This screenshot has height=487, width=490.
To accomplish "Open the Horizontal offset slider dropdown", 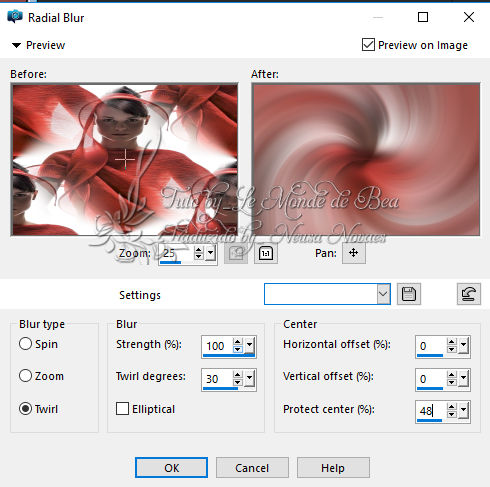I will click(463, 345).
